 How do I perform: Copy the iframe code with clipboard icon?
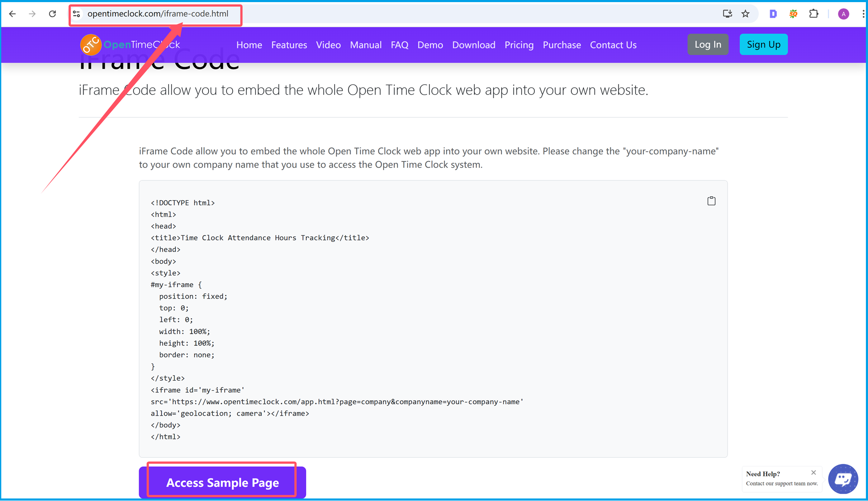(711, 201)
